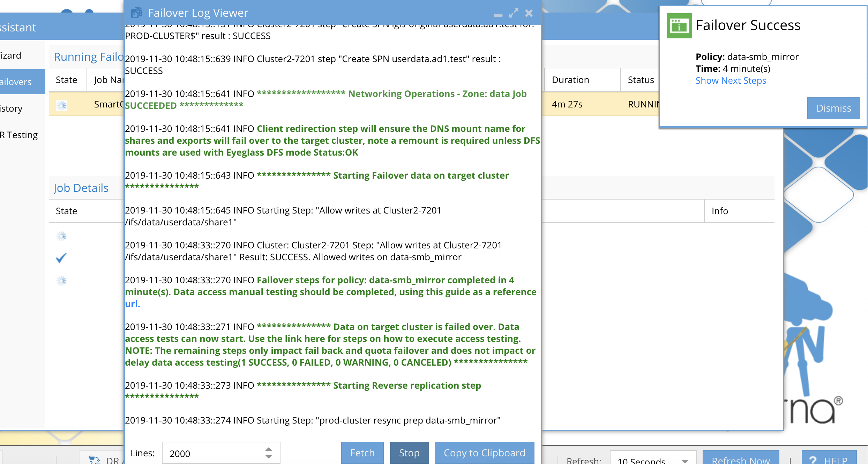
Task: Click the State column header in Running Failovers
Action: point(68,80)
